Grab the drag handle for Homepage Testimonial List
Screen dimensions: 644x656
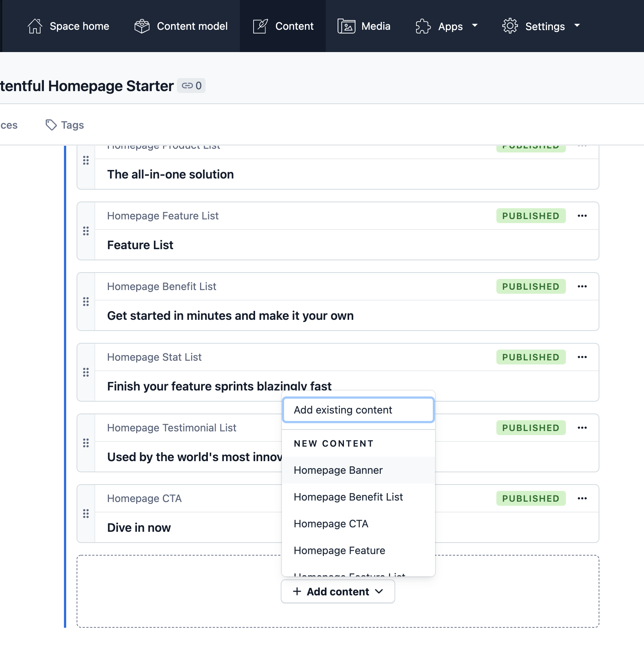tap(86, 443)
